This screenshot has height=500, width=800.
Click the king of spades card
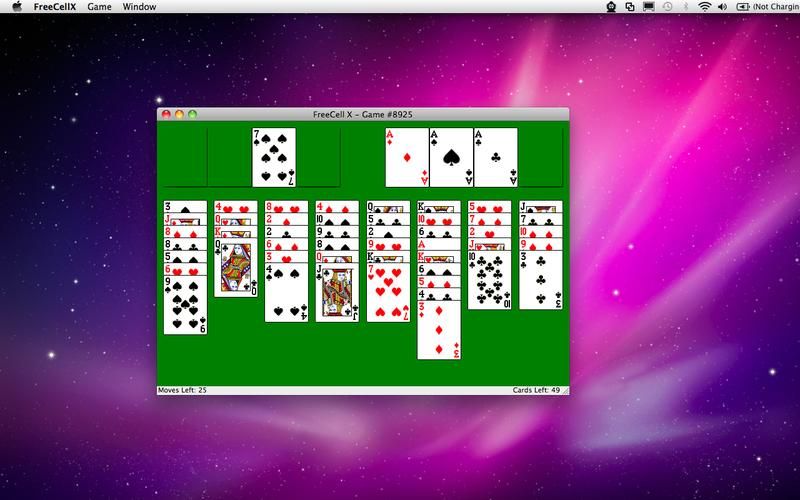click(439, 207)
